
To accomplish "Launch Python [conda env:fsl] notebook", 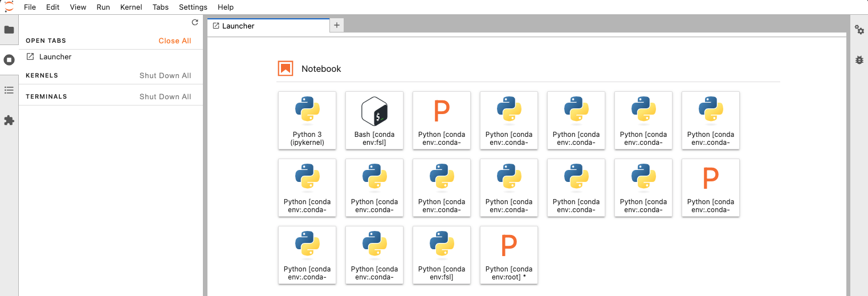I will [x=442, y=255].
